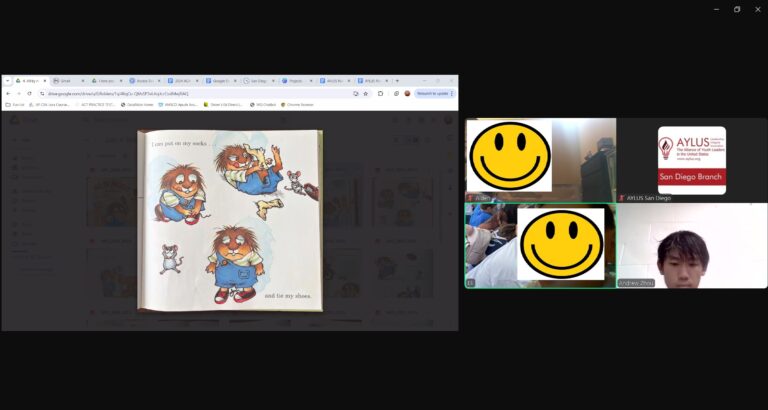
Task: Bookmark this page with the star icon
Action: click(x=365, y=94)
